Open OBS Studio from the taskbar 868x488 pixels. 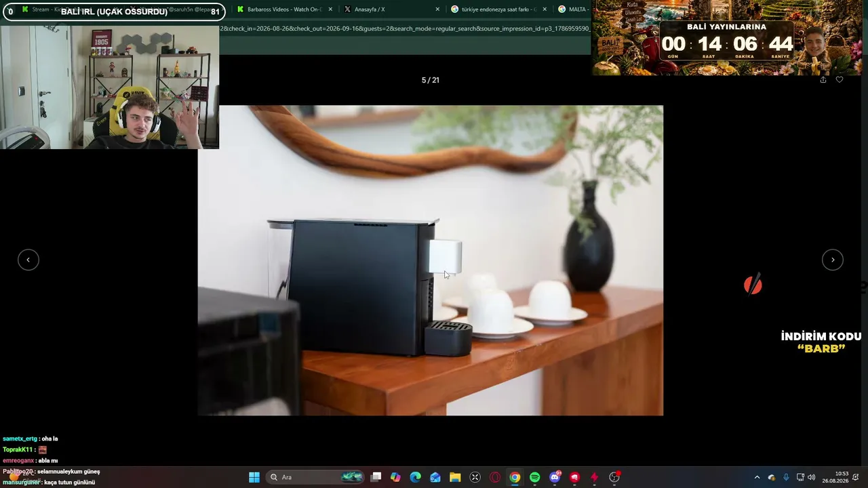[614, 477]
